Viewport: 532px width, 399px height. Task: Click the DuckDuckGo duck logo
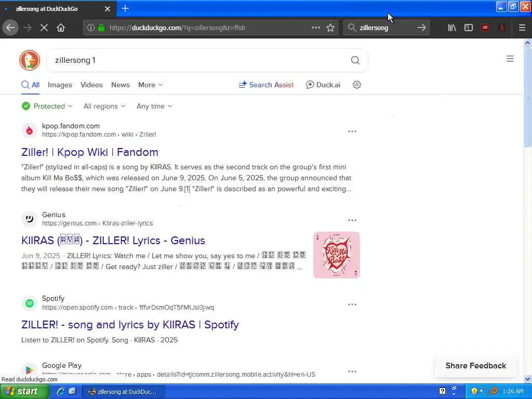(x=30, y=60)
